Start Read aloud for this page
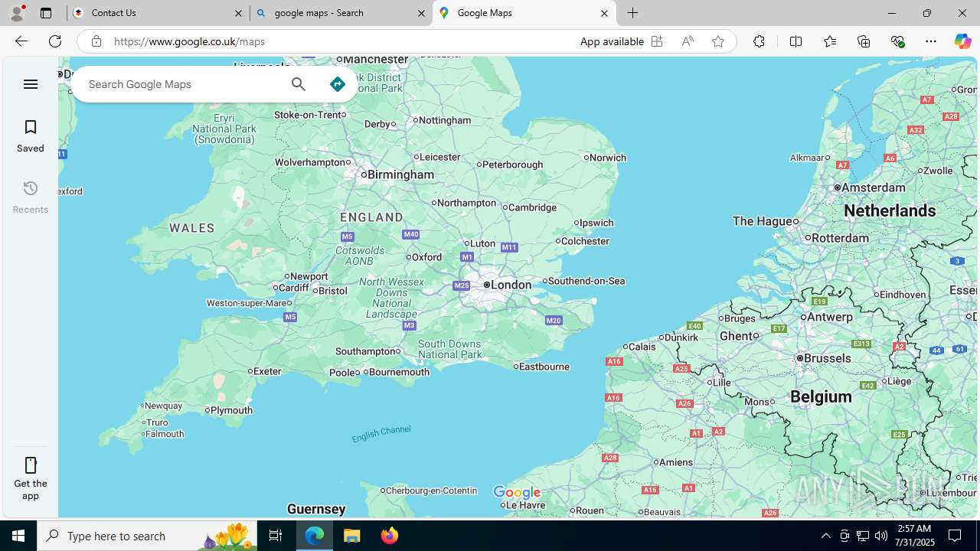980x551 pixels. tap(688, 41)
